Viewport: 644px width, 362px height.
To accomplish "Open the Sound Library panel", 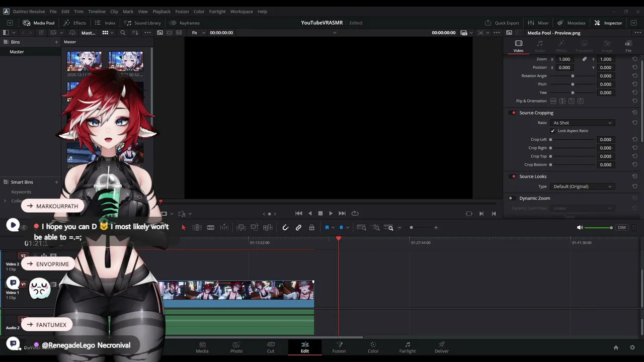I will tap(142, 23).
